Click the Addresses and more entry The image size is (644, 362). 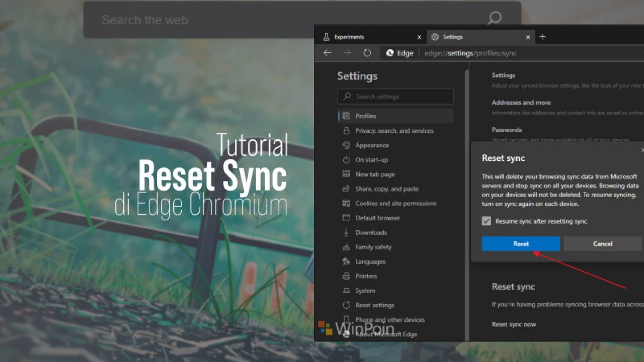point(521,103)
